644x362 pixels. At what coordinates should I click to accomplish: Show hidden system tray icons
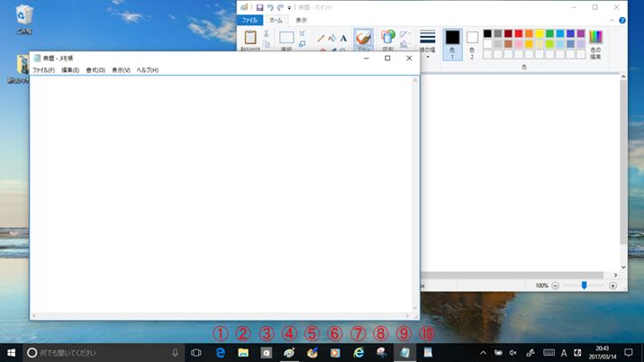[483, 353]
